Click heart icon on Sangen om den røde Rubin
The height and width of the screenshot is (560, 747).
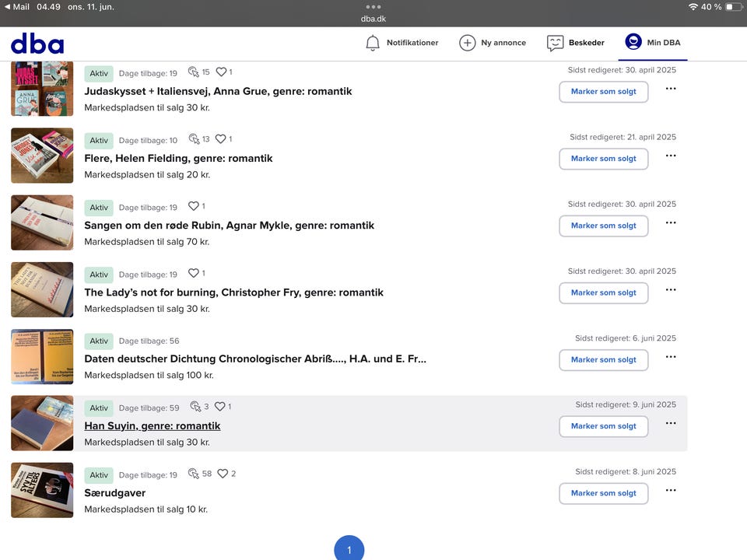[194, 207]
